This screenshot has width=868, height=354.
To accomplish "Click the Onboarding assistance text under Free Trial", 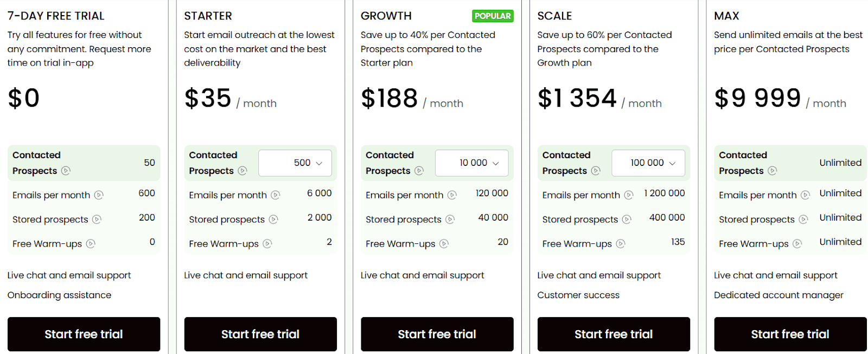I will 59,295.
